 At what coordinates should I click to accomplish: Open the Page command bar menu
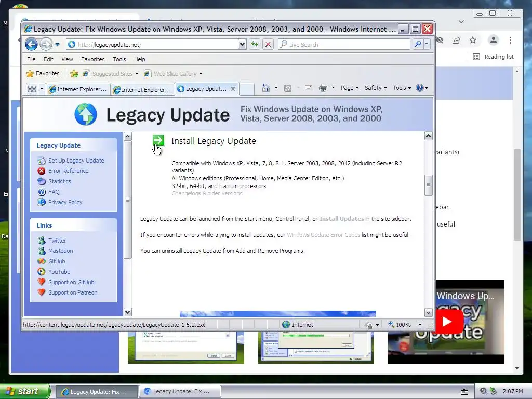coord(350,88)
